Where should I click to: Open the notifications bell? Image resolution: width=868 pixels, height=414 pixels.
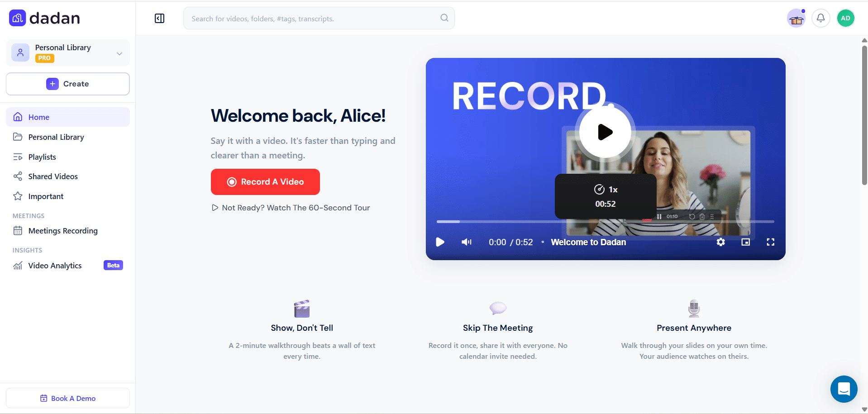point(820,18)
